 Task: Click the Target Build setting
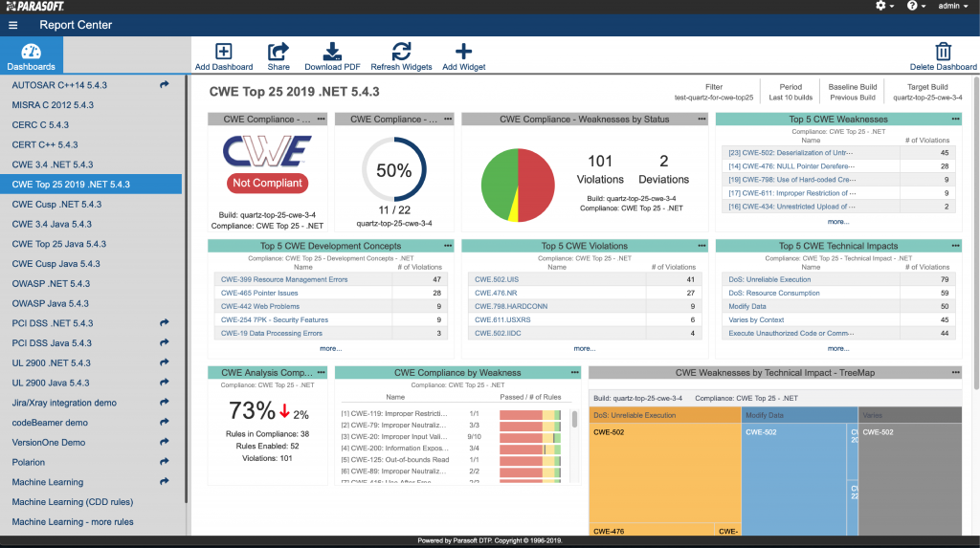(x=927, y=92)
